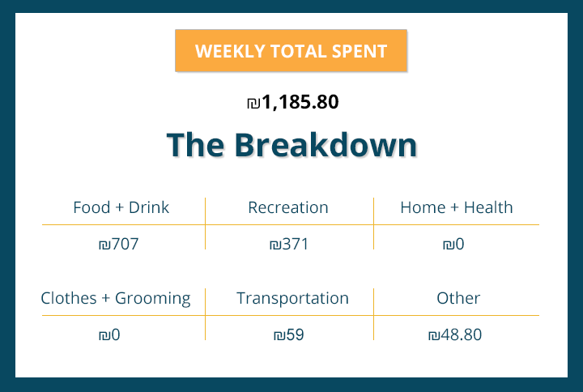The image size is (583, 392).
Task: Select the zero amount under Clothes + Grooming
Action: pyautogui.click(x=115, y=334)
